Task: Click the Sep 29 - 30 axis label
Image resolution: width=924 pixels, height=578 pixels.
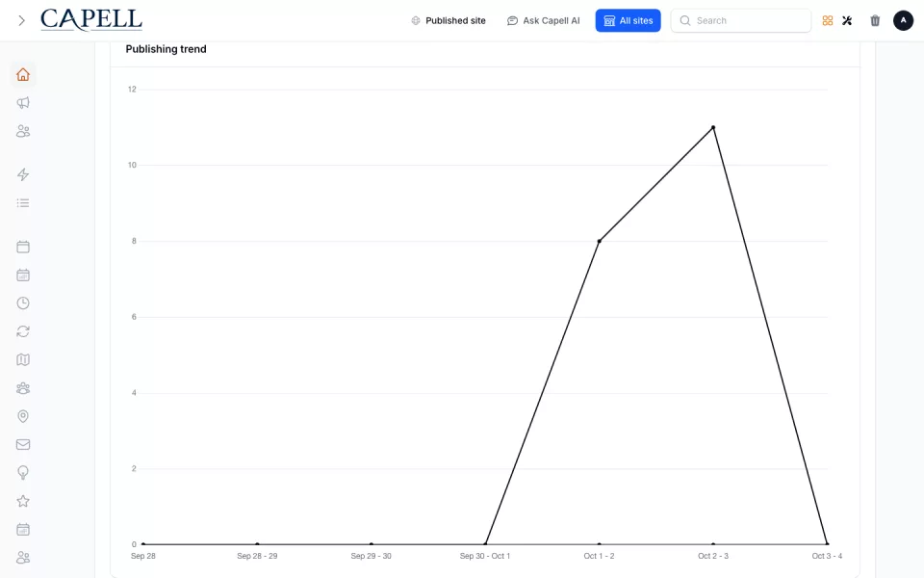Action: tap(371, 556)
